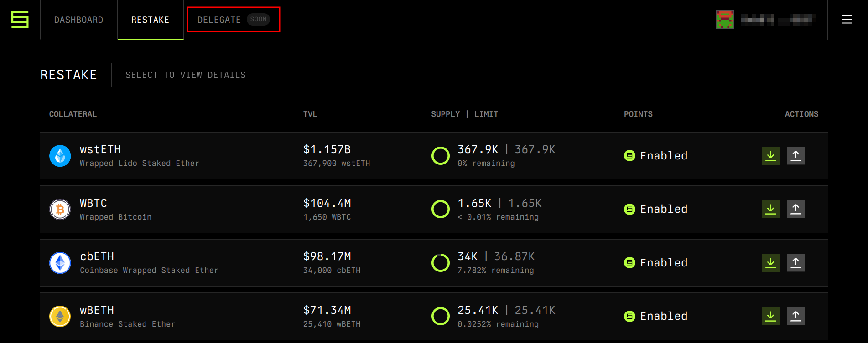Click the POINTS column header

[639, 114]
